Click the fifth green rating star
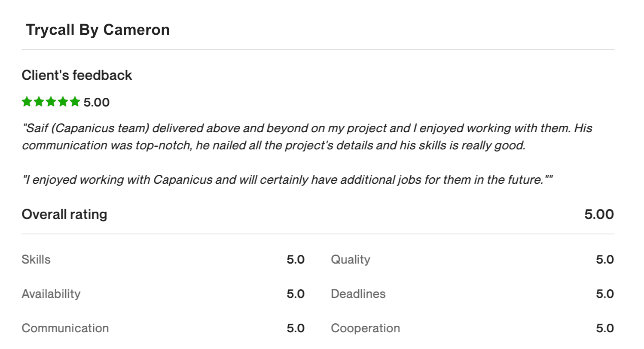Image resolution: width=644 pixels, height=349 pixels. pos(75,102)
